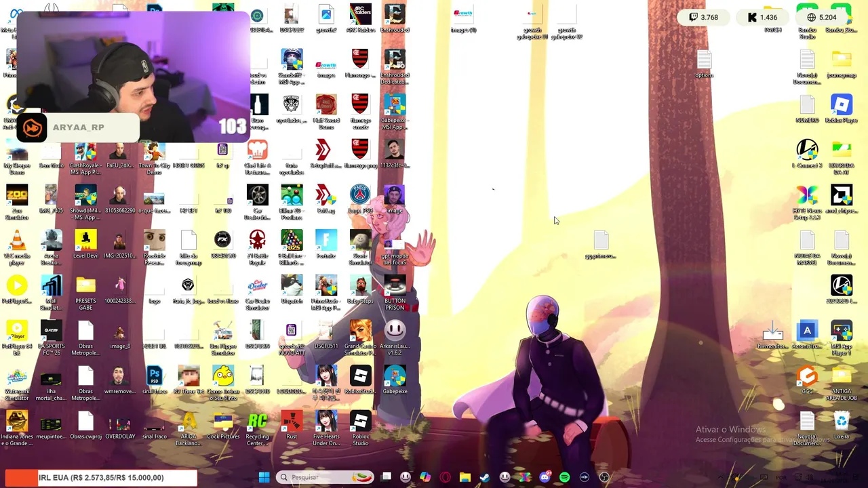Open the Windows Start menu
The image size is (868, 488).
pos(264,477)
